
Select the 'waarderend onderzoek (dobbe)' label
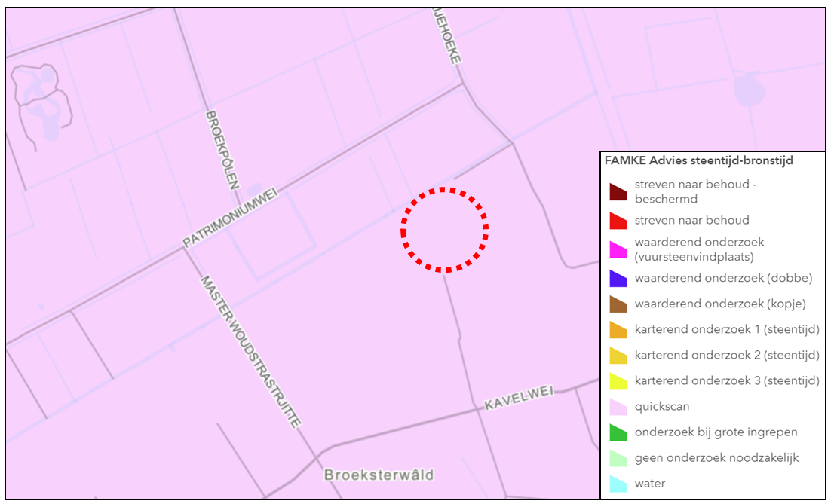[x=724, y=278]
